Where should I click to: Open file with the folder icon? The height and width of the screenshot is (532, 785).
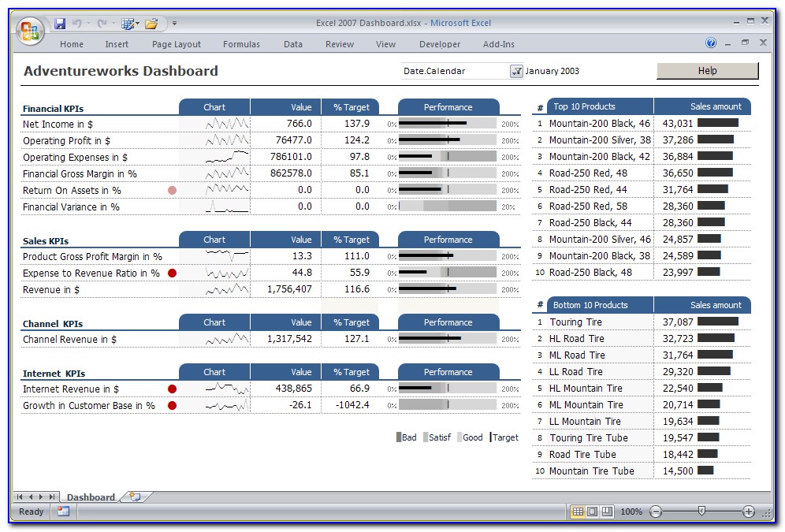151,24
